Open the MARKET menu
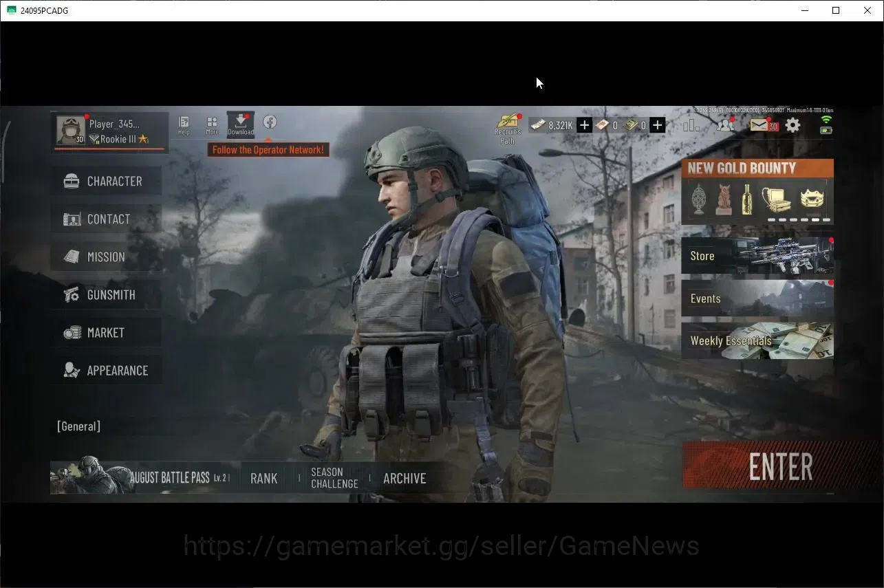The image size is (884, 588). click(x=106, y=333)
